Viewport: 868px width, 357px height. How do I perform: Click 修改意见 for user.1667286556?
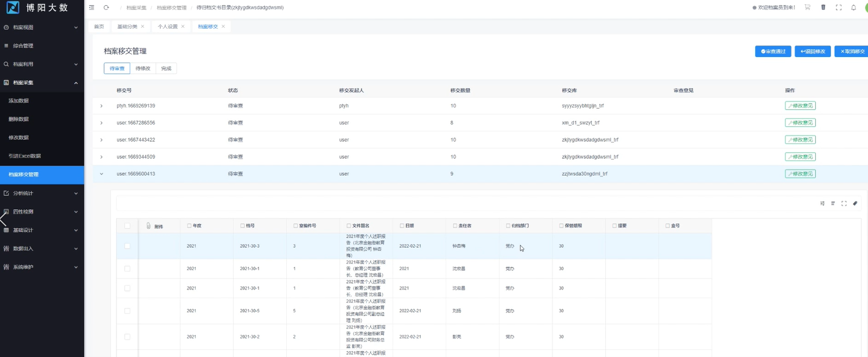point(801,123)
